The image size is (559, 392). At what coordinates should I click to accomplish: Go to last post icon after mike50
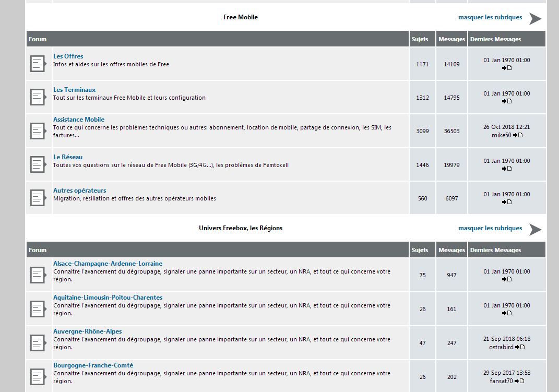pos(518,135)
